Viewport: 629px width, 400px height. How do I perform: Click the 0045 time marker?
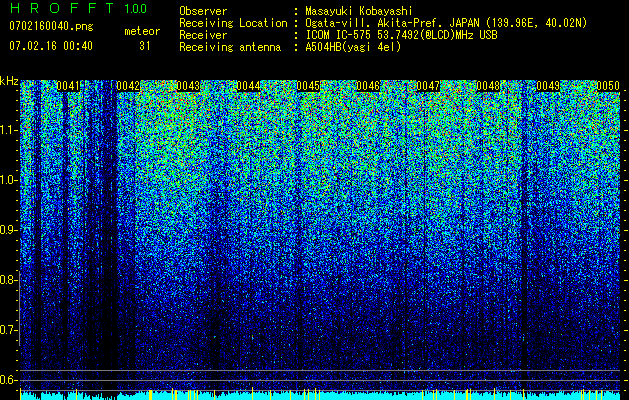pyautogui.click(x=308, y=86)
